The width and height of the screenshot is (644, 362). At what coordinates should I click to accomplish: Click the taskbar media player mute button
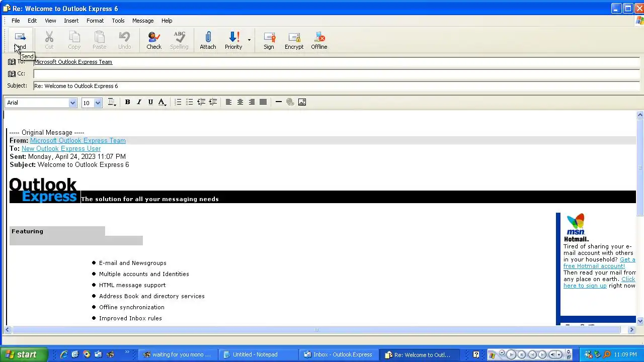553,354
